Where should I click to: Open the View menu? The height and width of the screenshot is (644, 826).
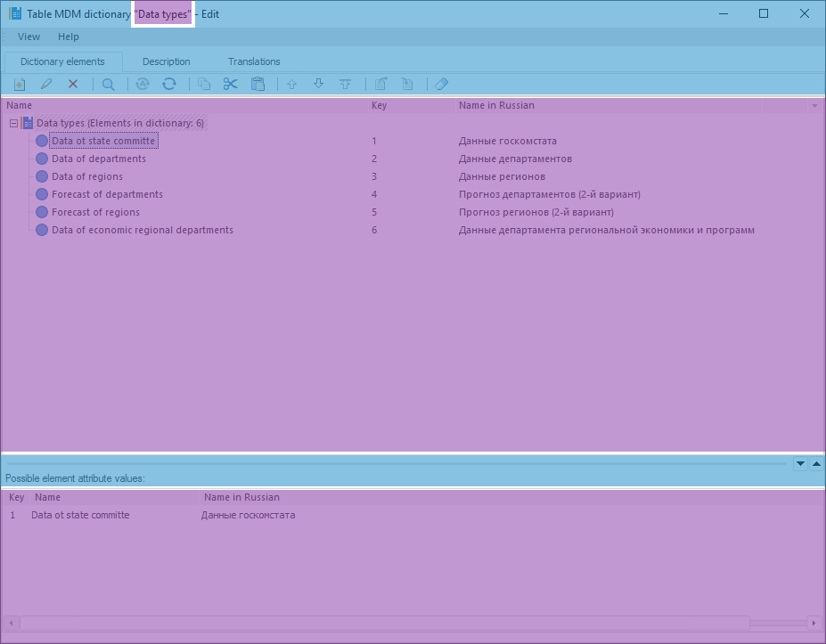[29, 37]
